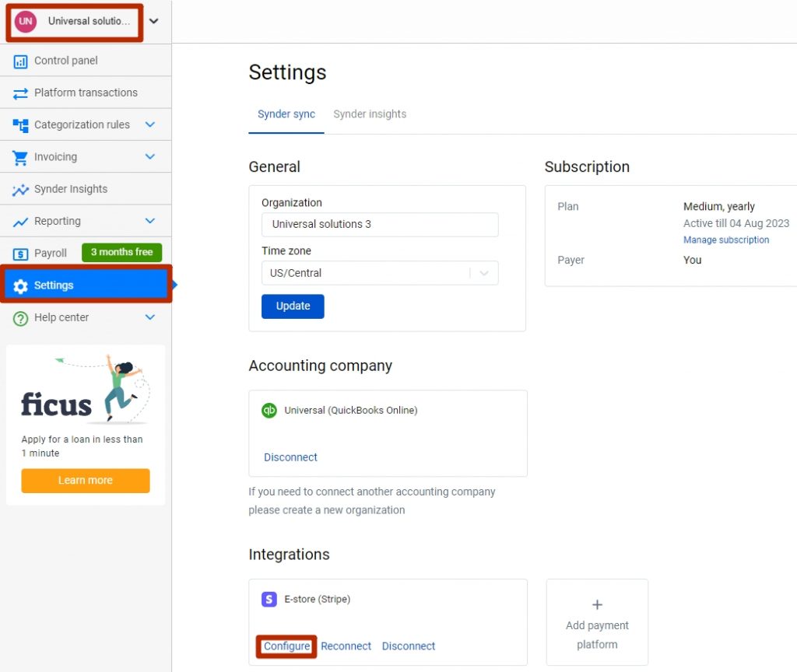Viewport: 797px width, 672px height.
Task: Click Reconnect for E-store Stripe
Action: (346, 646)
